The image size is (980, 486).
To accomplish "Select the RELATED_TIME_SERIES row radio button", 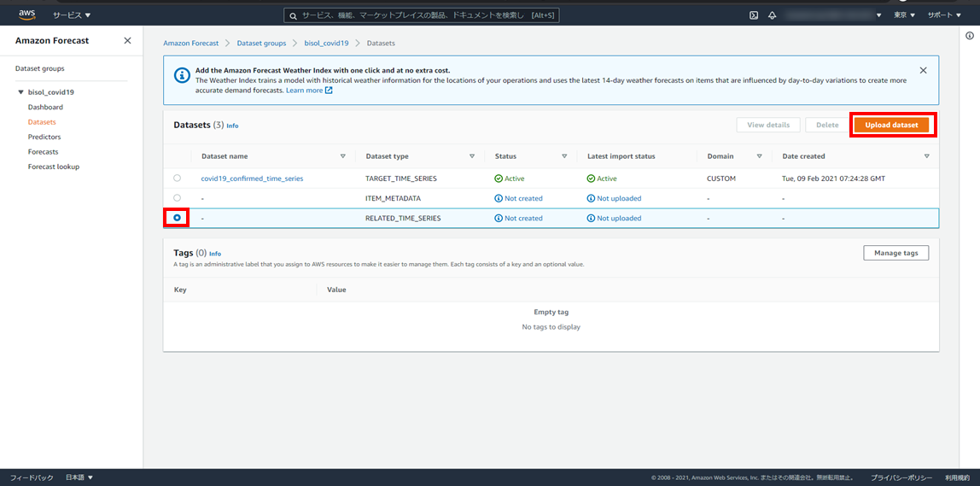I will (x=177, y=218).
